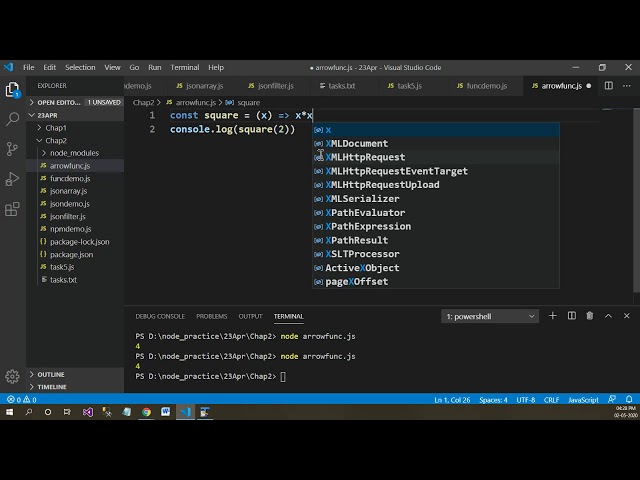Image resolution: width=640 pixels, height=480 pixels.
Task: Click Spaces: 4 indentation setting
Action: pyautogui.click(x=493, y=400)
